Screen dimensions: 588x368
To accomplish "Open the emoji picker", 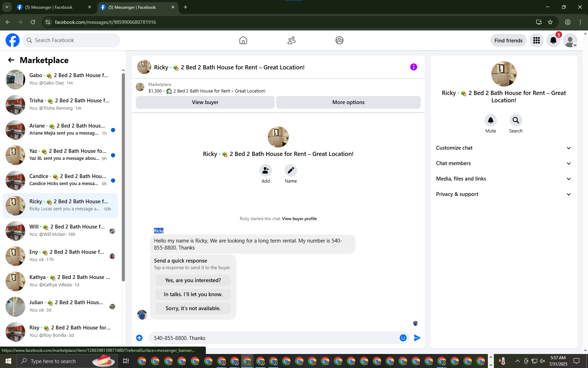I will pyautogui.click(x=403, y=338).
